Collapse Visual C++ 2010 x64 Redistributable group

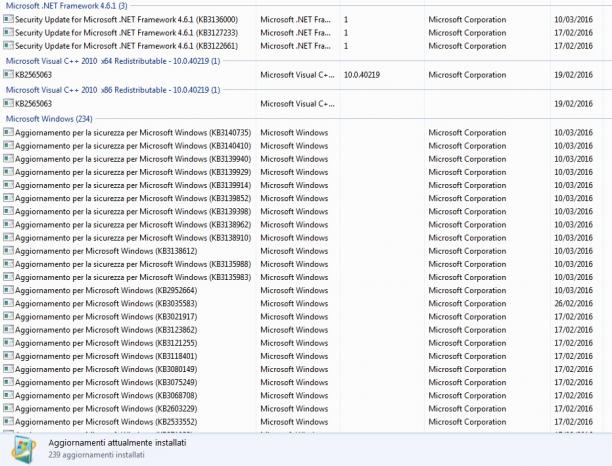point(113,61)
